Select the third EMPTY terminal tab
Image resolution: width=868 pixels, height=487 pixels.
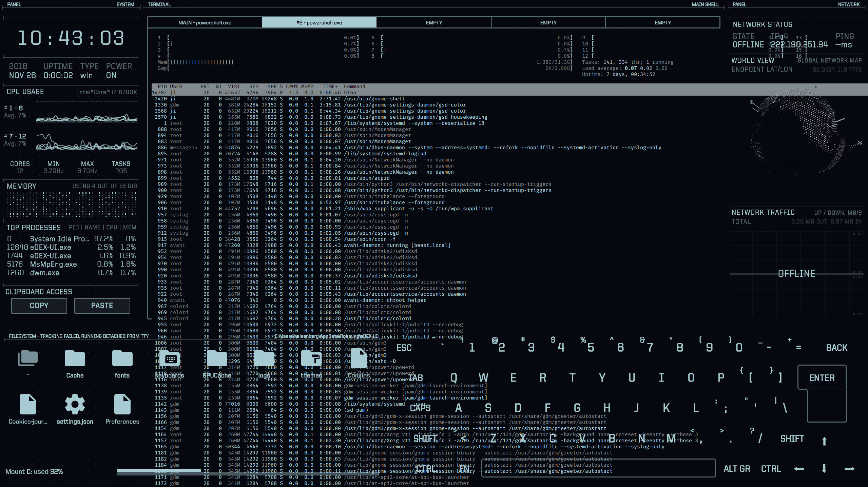662,23
